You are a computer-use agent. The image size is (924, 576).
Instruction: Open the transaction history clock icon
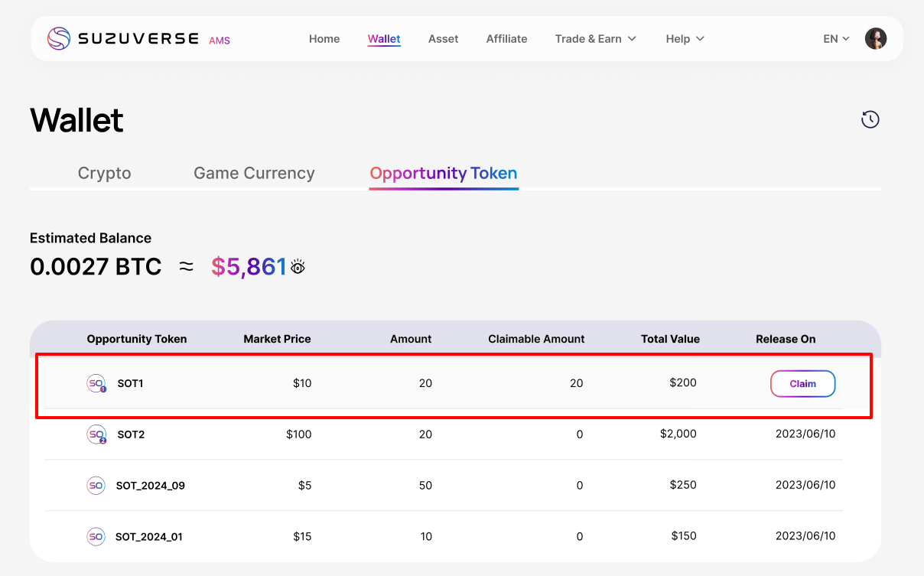(870, 119)
